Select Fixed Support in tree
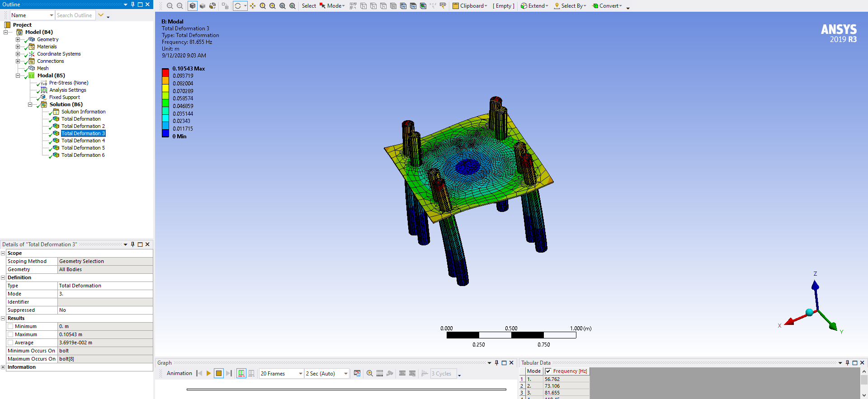 pyautogui.click(x=65, y=97)
